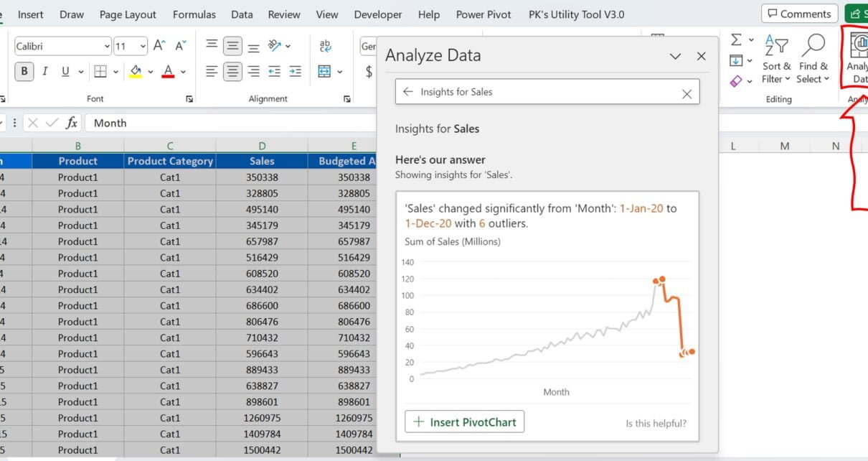Select the Increase Indent icon

[295, 70]
